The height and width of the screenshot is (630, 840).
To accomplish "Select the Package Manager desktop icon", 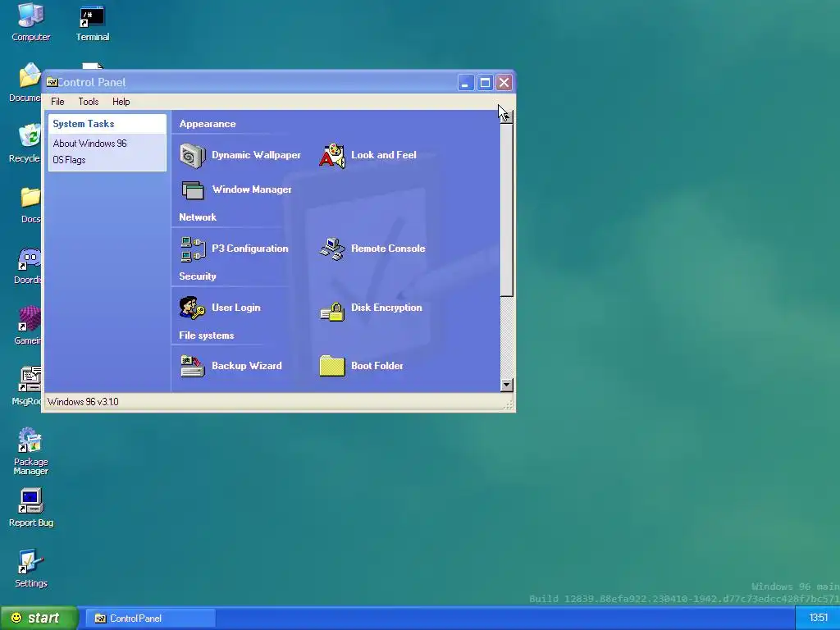I will pos(30,440).
